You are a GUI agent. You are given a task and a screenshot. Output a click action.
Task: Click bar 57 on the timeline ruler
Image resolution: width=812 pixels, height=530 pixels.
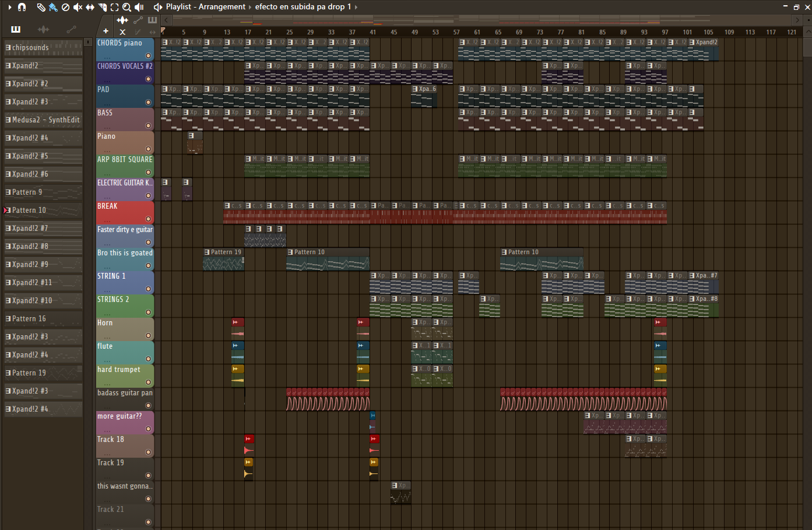tap(456, 32)
